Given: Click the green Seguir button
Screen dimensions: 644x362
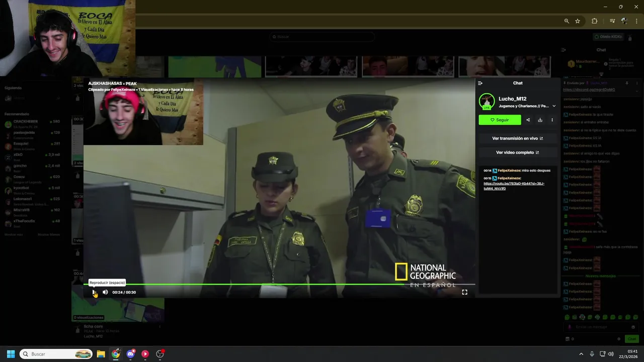Looking at the screenshot, I should [500, 120].
